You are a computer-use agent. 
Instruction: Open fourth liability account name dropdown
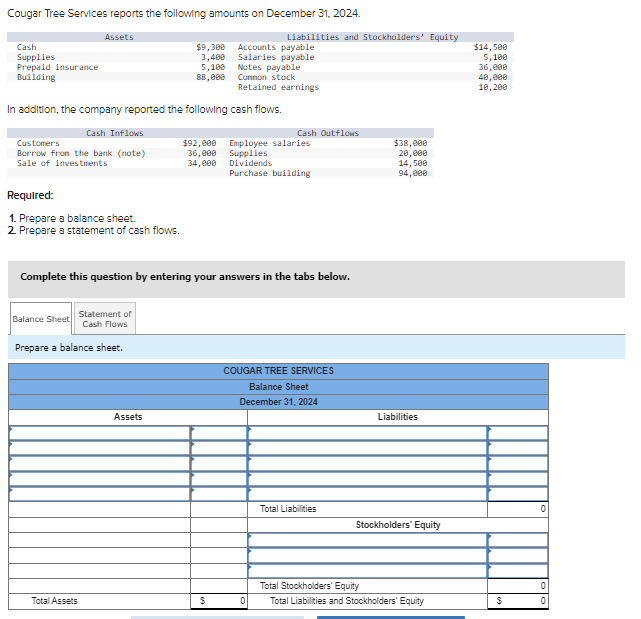tap(367, 479)
